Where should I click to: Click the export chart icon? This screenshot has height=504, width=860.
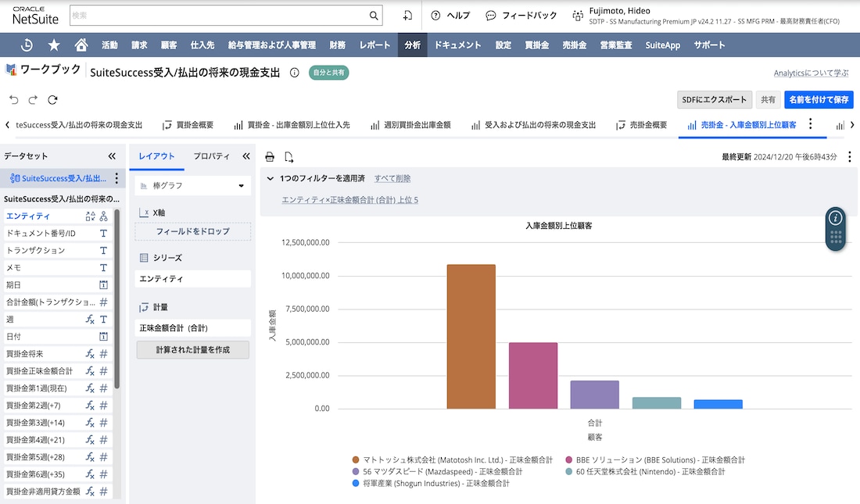click(289, 157)
